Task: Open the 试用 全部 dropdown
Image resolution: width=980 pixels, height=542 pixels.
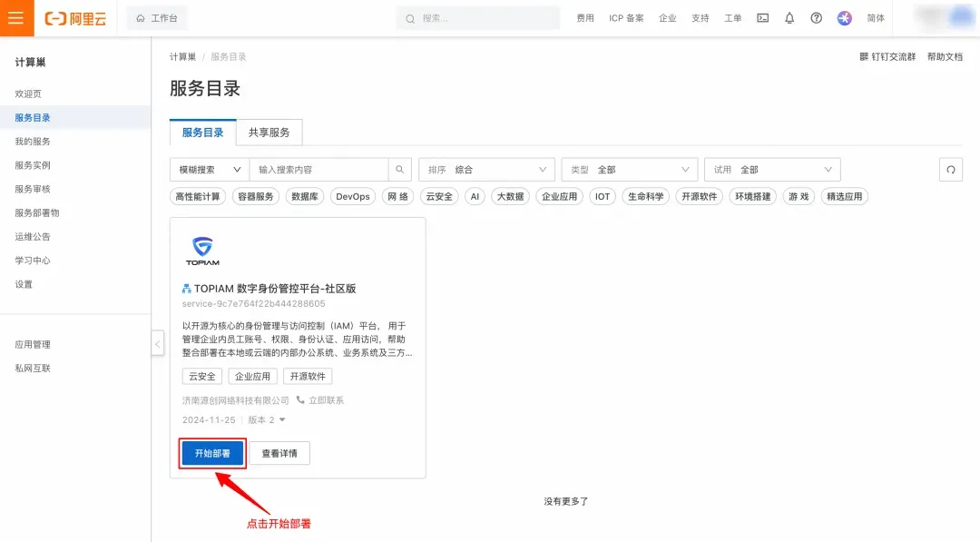Action: tap(772, 170)
